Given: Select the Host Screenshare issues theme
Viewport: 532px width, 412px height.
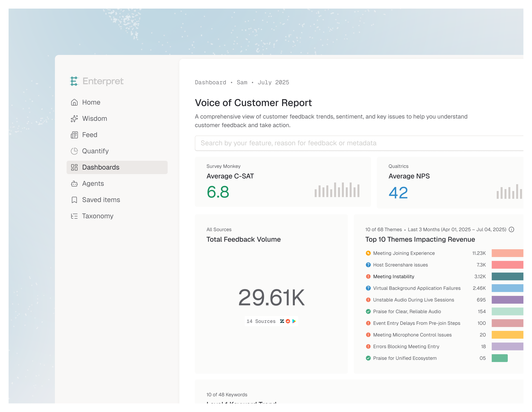Looking at the screenshot, I should 400,265.
